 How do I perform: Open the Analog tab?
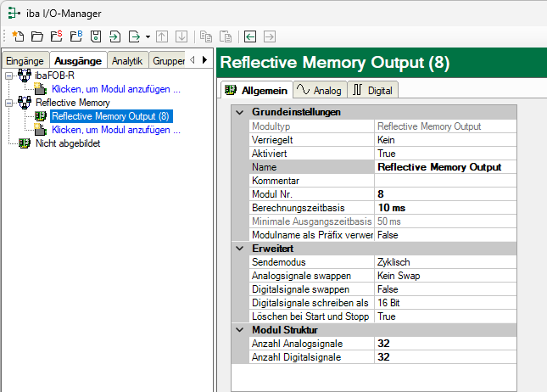point(321,91)
